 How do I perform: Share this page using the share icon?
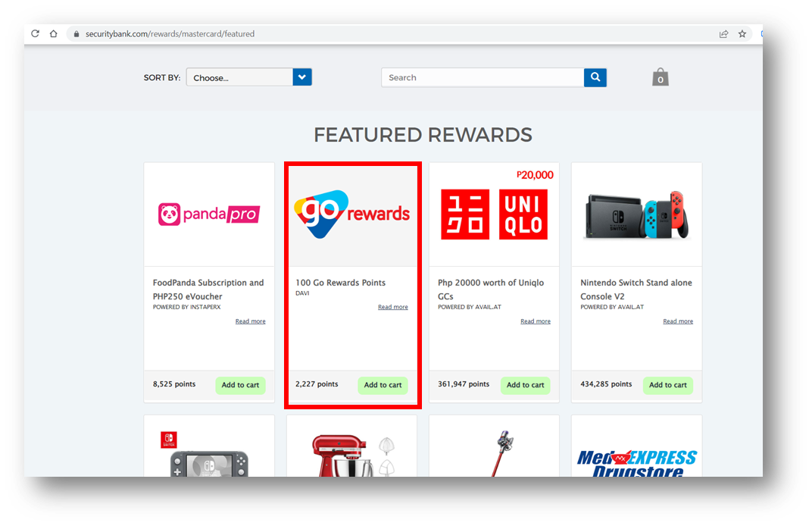(723, 33)
